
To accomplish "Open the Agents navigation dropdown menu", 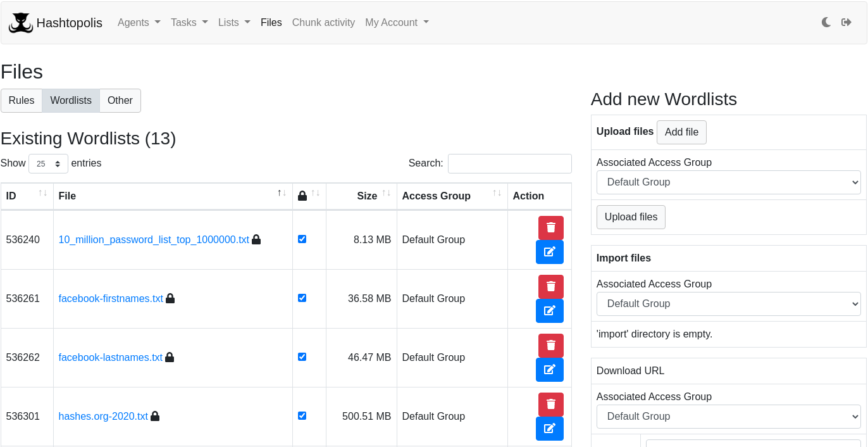I will click(139, 22).
